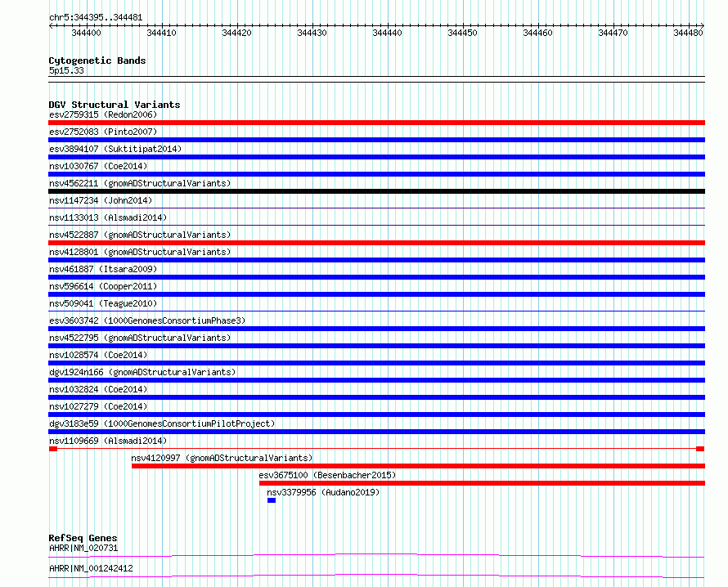Click the thin line under nsv509041
The image size is (728, 587).
coord(376,311)
